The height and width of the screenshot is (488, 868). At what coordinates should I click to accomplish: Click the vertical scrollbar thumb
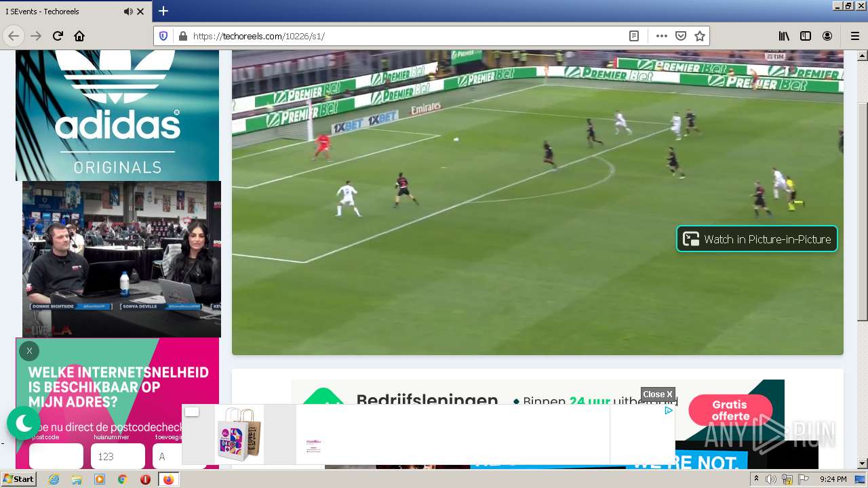pyautogui.click(x=863, y=211)
